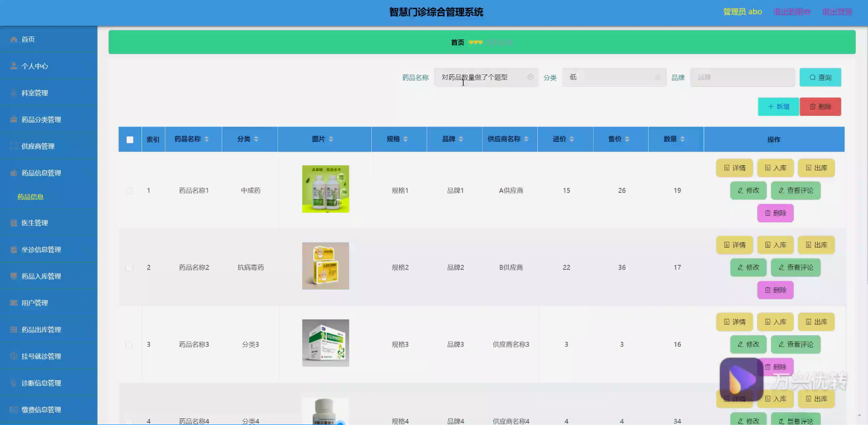Sort table using the 进价 column arrows
Viewport: 868px width, 425px height.
tap(572, 139)
